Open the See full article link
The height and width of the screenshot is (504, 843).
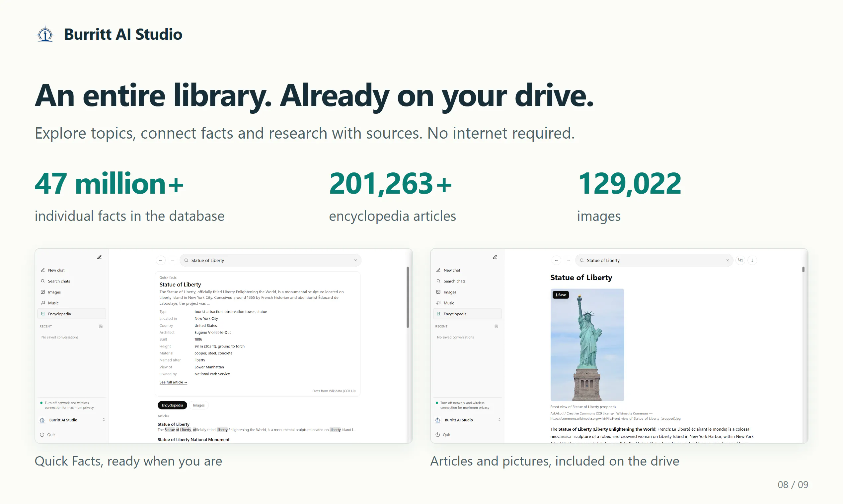coord(173,382)
